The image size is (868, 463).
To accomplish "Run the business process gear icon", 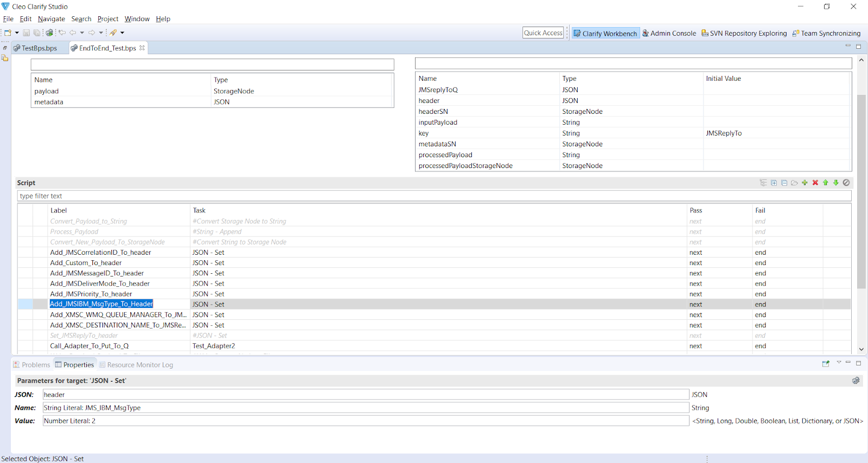I will click(49, 33).
